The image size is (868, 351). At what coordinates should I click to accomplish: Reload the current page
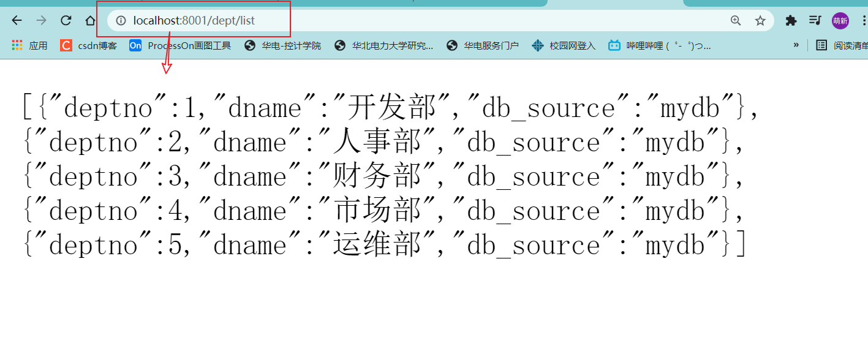[x=66, y=20]
